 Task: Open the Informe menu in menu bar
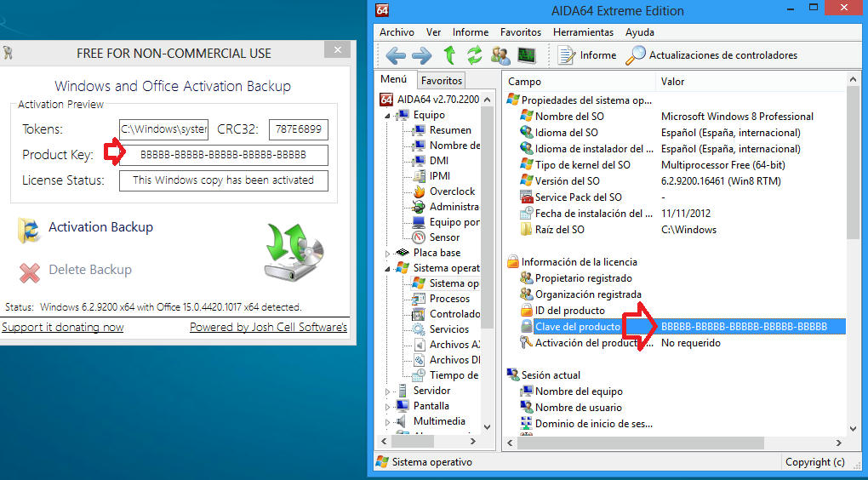[471, 32]
